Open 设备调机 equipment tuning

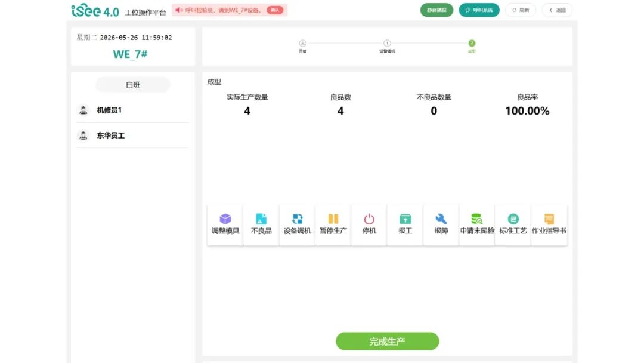[x=297, y=224]
